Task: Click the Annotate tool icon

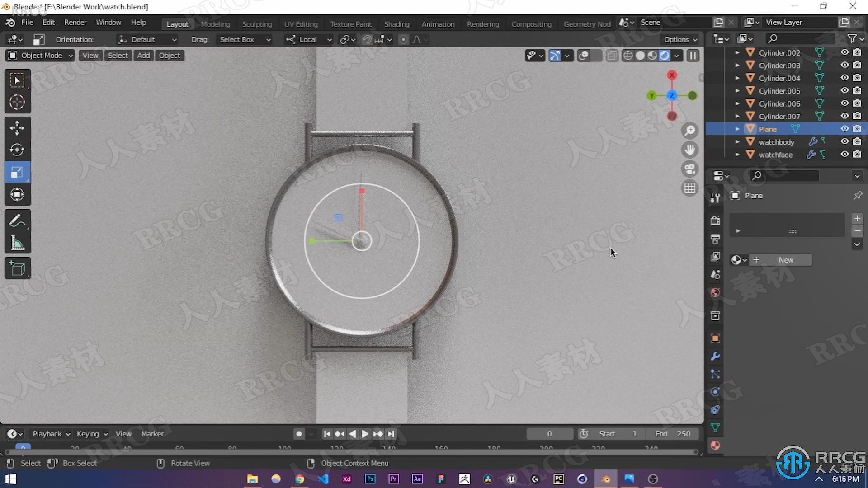Action: (16, 221)
